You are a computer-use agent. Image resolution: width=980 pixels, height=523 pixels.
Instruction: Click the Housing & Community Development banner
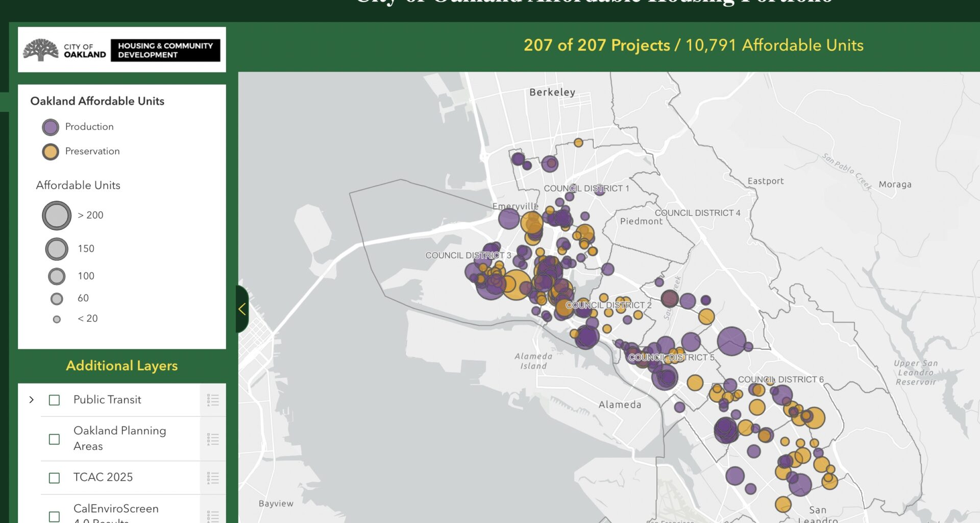click(165, 50)
